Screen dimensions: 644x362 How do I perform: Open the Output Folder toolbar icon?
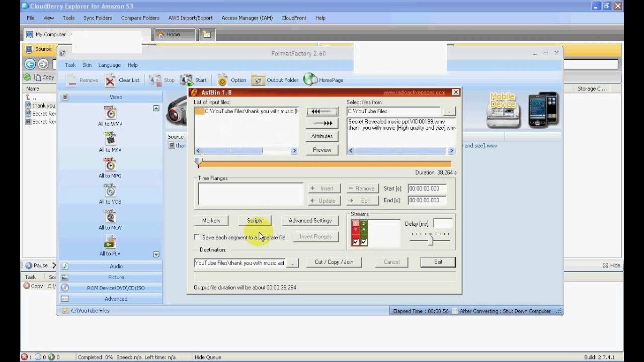pyautogui.click(x=258, y=80)
